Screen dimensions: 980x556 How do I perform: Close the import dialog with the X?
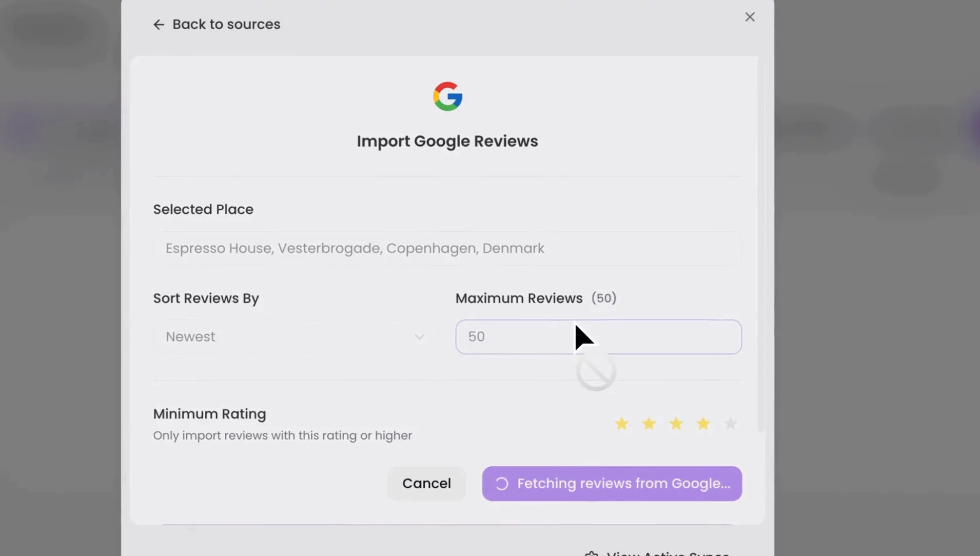pos(750,17)
